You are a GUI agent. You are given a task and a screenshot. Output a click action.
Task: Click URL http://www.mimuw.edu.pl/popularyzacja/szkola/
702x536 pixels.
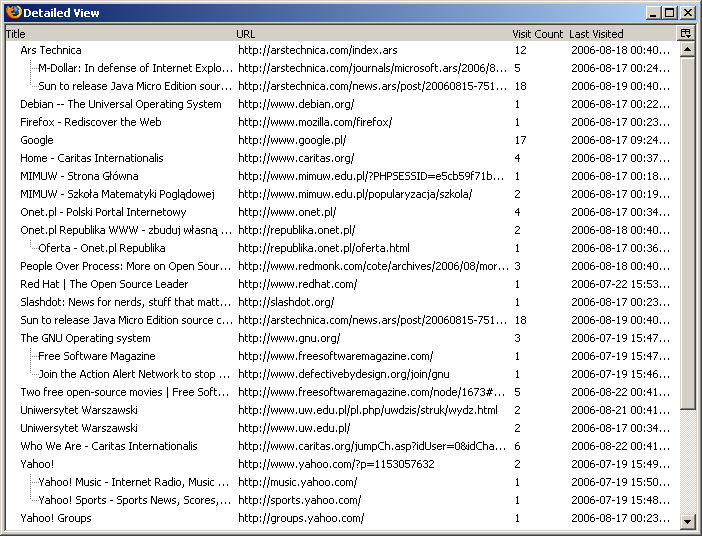point(355,194)
